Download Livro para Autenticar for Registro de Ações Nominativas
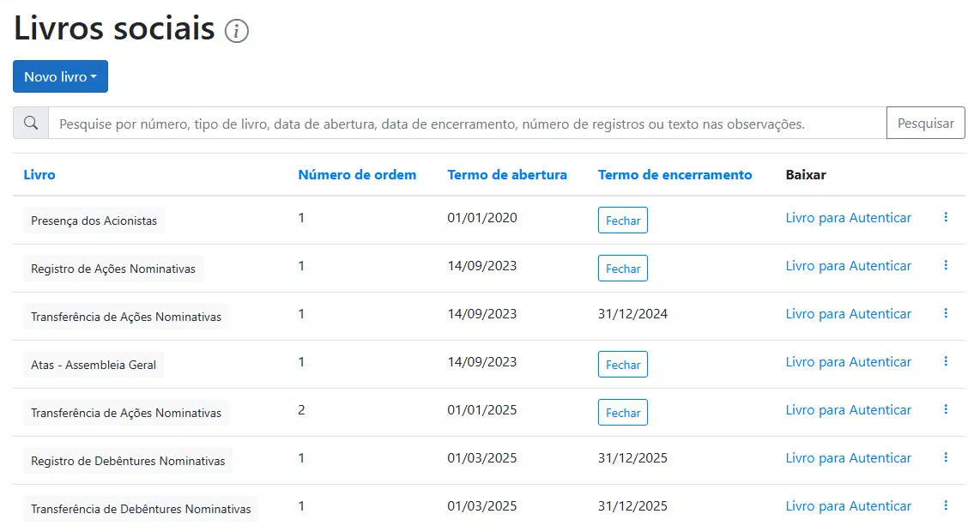 [x=848, y=266]
